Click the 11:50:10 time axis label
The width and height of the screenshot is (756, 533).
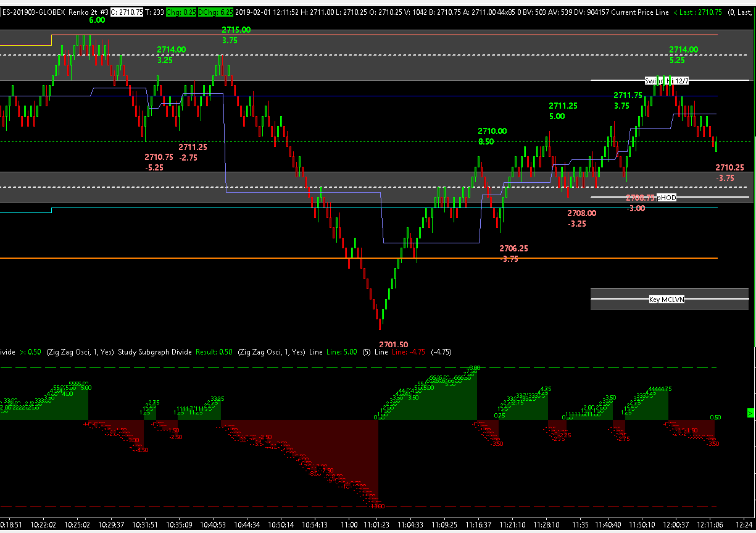point(642,524)
